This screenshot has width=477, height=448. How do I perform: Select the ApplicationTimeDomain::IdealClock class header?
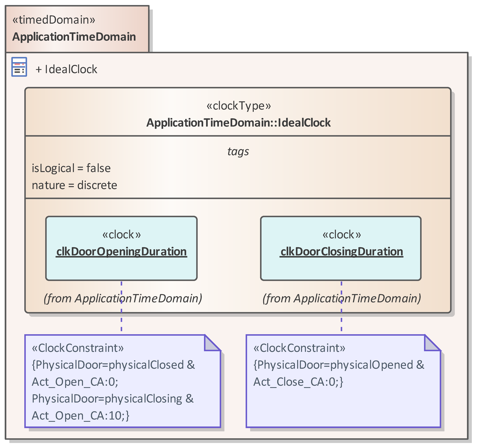(238, 123)
